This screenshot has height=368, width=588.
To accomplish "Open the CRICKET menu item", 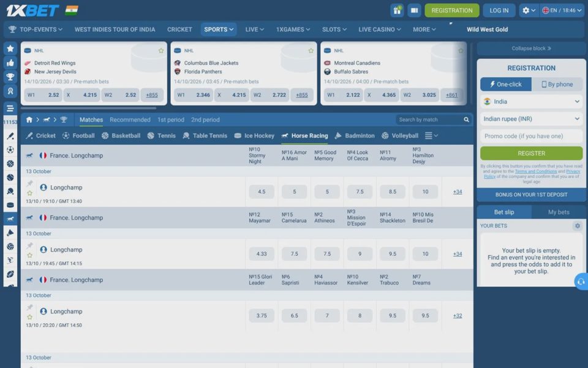I will (x=179, y=29).
